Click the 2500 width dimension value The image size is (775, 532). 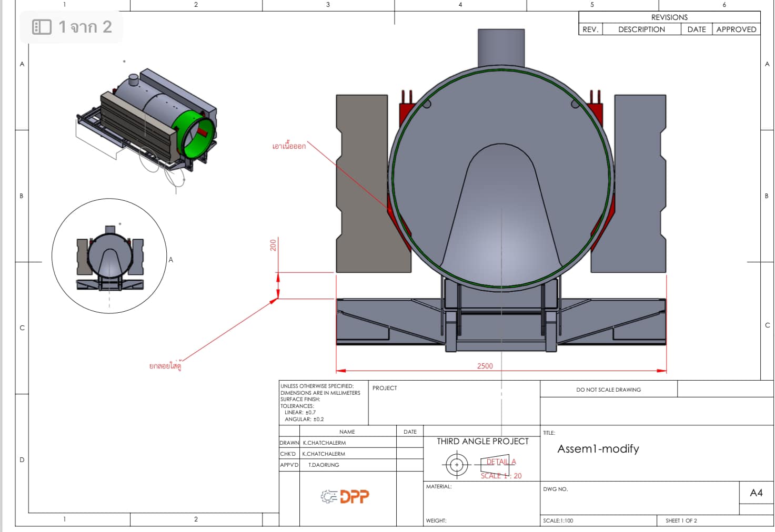pyautogui.click(x=485, y=366)
